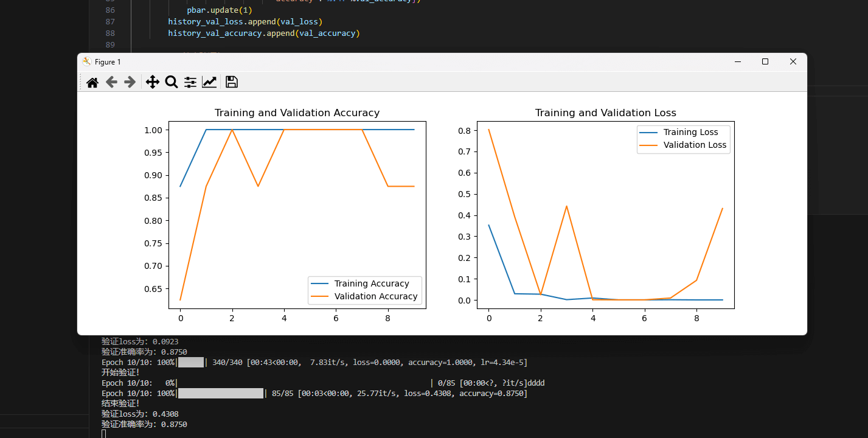
Task: Open the Configure subplots dialog
Action: pyautogui.click(x=190, y=82)
